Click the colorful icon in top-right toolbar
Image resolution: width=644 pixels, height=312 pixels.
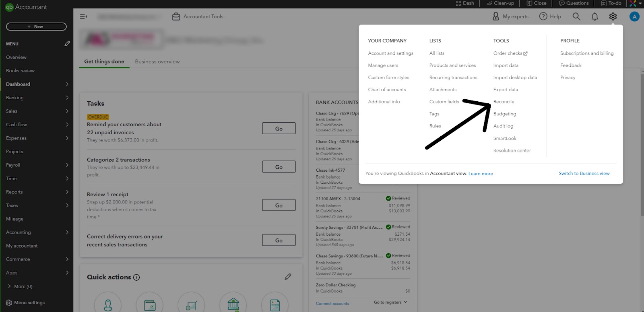633,3
